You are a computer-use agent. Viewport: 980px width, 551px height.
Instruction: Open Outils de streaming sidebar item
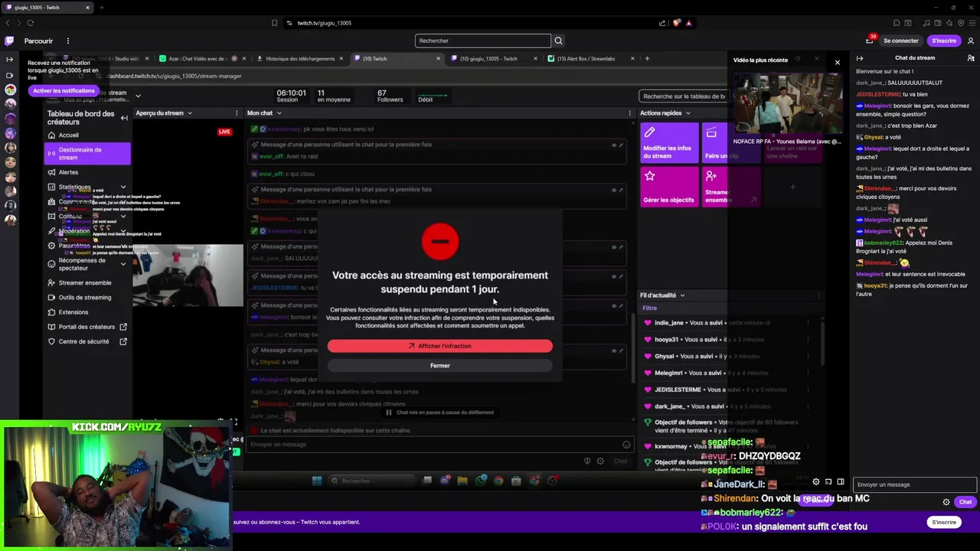coord(84,298)
